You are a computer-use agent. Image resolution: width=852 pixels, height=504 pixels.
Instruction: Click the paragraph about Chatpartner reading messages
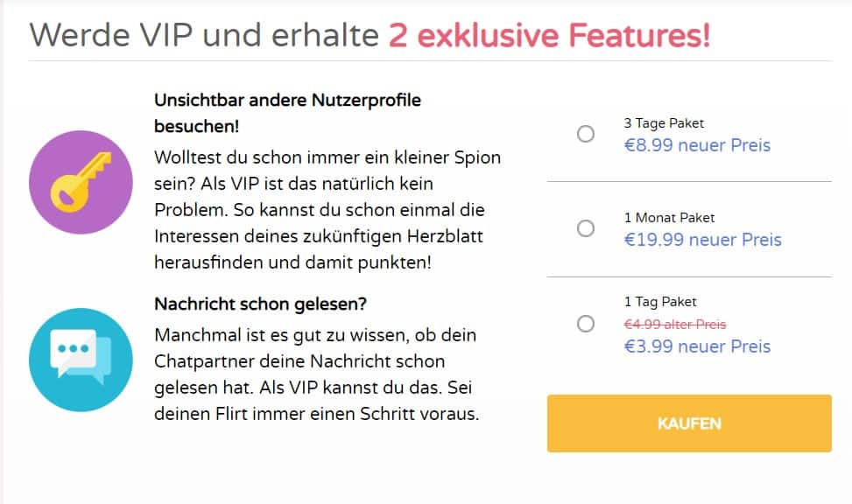[x=316, y=374]
